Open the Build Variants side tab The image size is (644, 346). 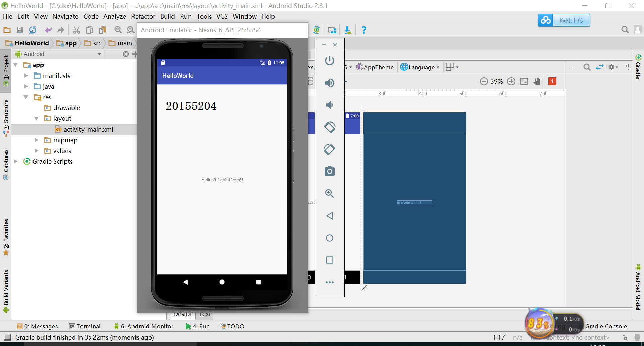pos(6,291)
